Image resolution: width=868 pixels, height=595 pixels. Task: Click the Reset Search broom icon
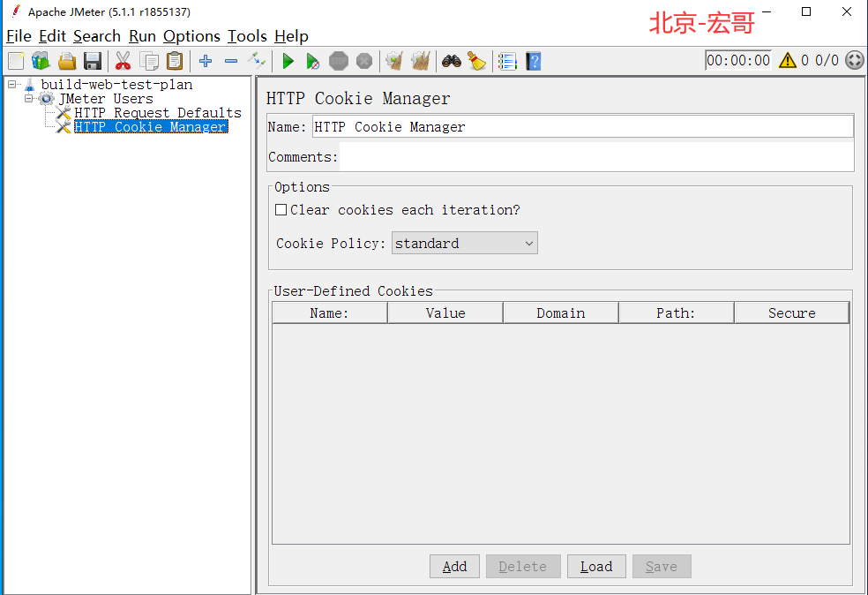pyautogui.click(x=476, y=61)
